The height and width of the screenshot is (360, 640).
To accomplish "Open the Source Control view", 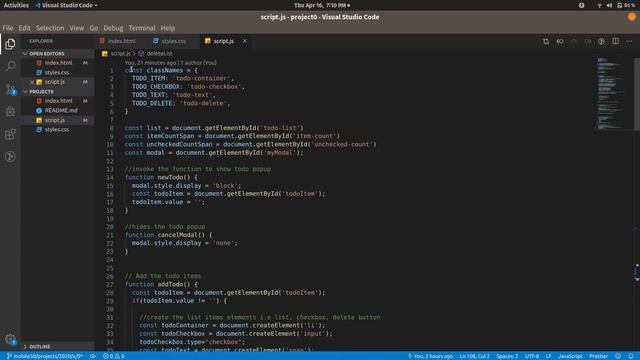I will point(10,89).
